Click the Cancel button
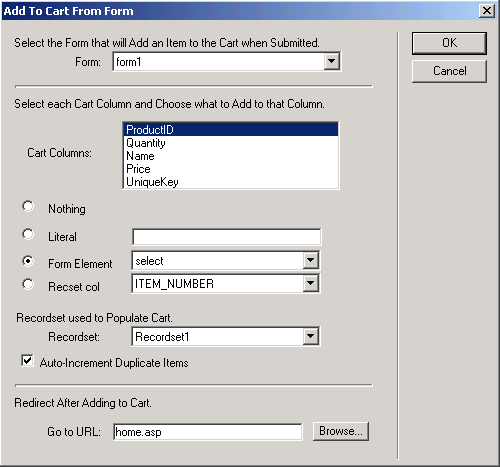This screenshot has width=500, height=467. 449,71
